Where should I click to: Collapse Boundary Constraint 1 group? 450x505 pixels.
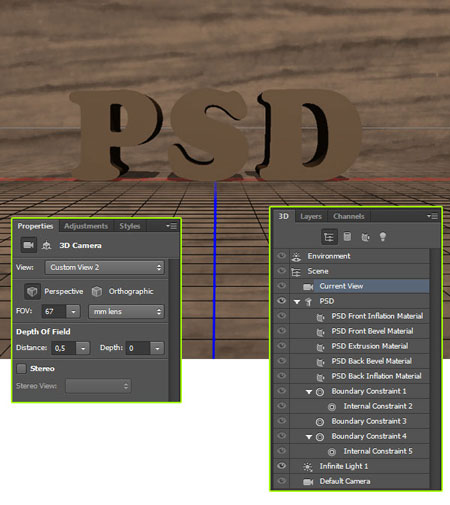coord(309,392)
